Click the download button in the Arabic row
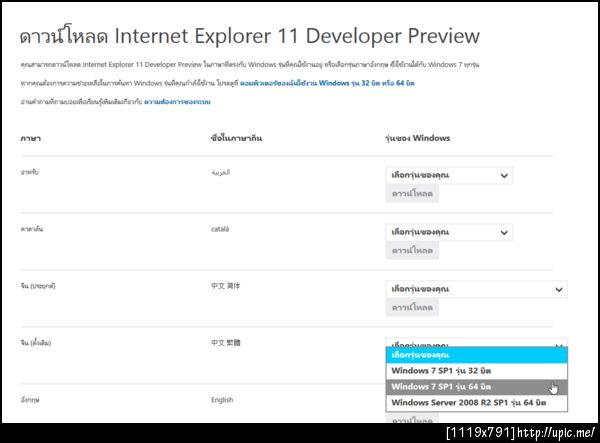The image size is (600, 443). click(x=412, y=194)
